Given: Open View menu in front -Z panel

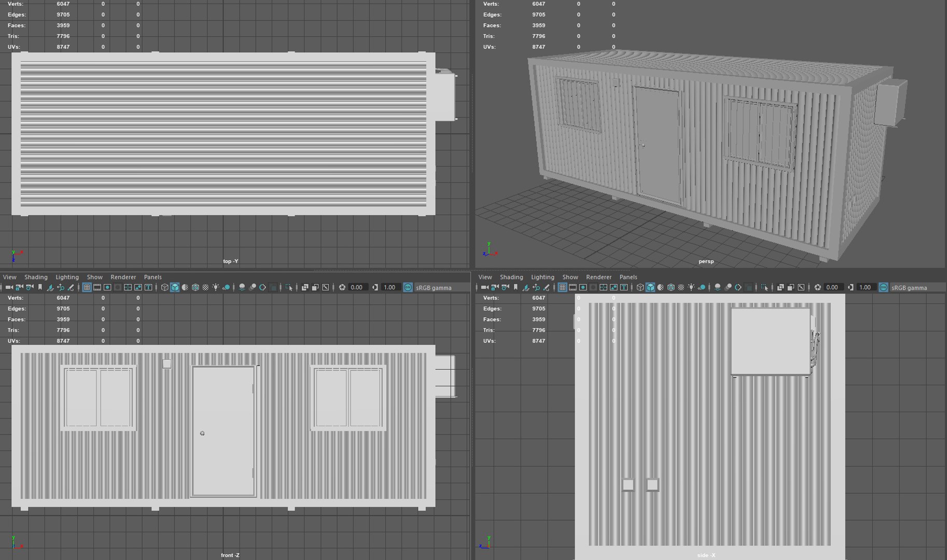Looking at the screenshot, I should [x=9, y=277].
